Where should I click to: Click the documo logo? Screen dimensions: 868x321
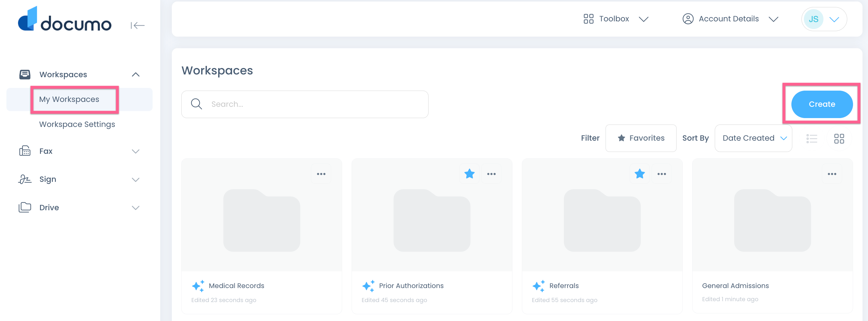(65, 20)
